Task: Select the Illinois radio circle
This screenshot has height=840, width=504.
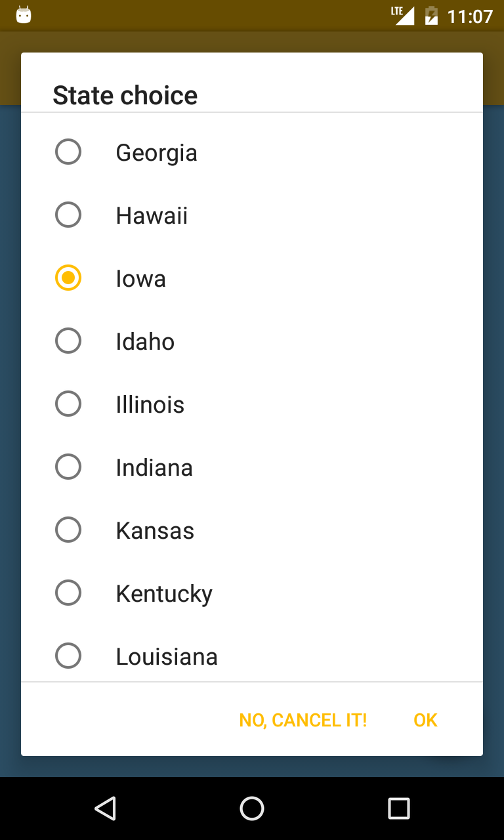Action: point(68,404)
